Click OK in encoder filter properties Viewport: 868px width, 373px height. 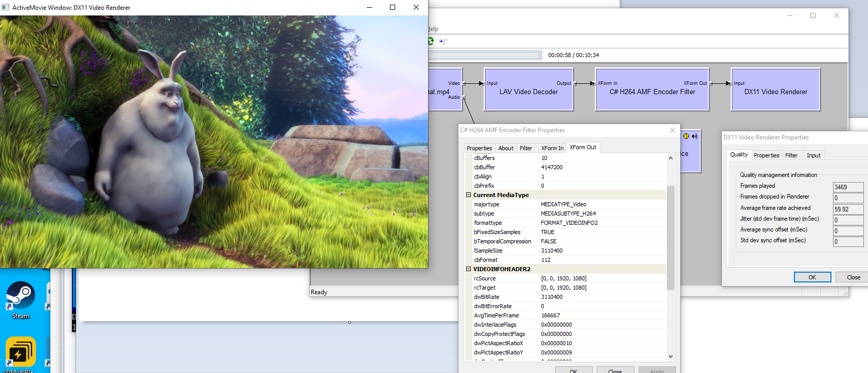pos(574,370)
